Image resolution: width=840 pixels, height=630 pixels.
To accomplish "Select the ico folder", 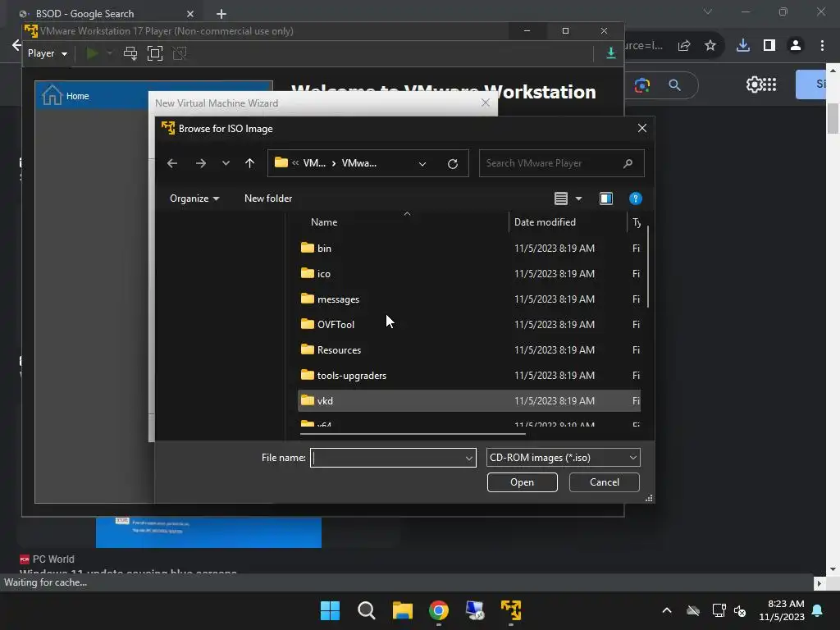I will tap(468, 273).
